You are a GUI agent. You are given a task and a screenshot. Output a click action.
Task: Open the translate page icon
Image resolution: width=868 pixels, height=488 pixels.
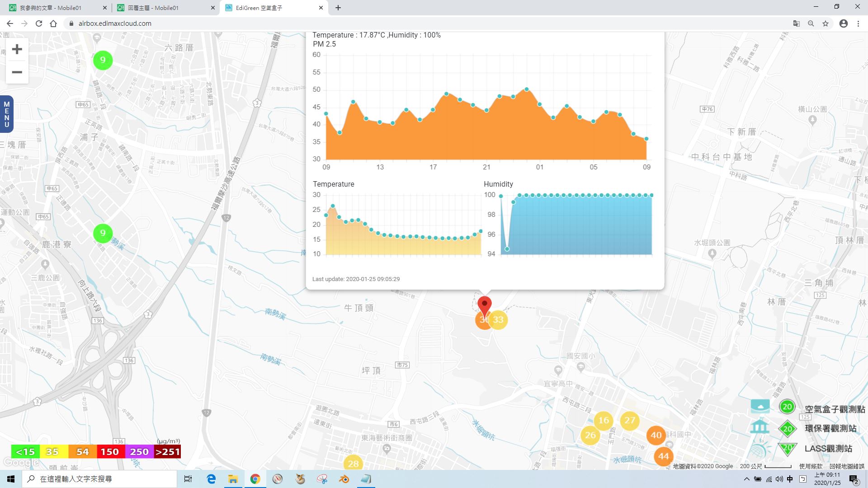coord(797,23)
